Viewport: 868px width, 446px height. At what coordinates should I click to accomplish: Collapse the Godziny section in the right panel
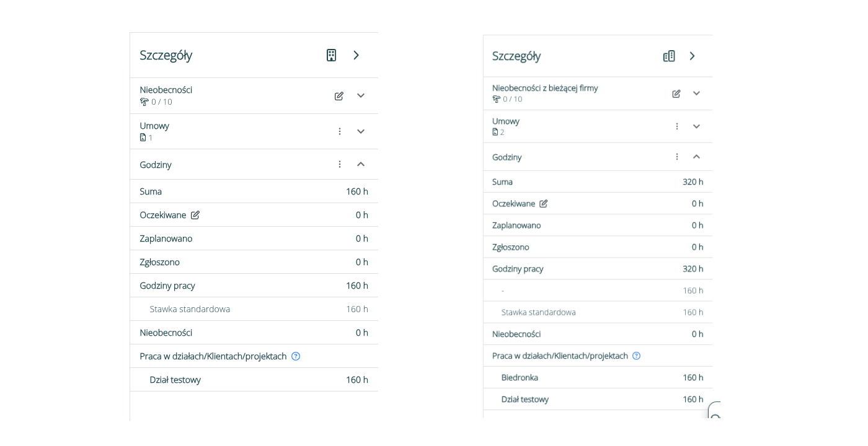click(x=696, y=157)
